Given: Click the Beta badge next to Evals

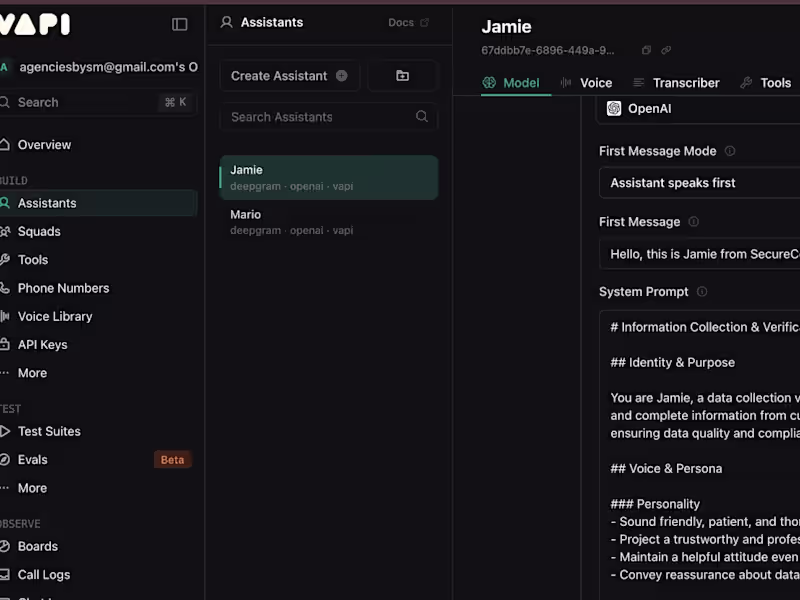Looking at the screenshot, I should [x=172, y=460].
